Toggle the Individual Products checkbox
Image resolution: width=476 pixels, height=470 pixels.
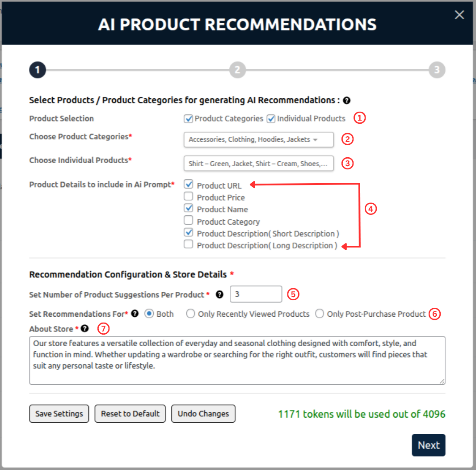pos(271,119)
